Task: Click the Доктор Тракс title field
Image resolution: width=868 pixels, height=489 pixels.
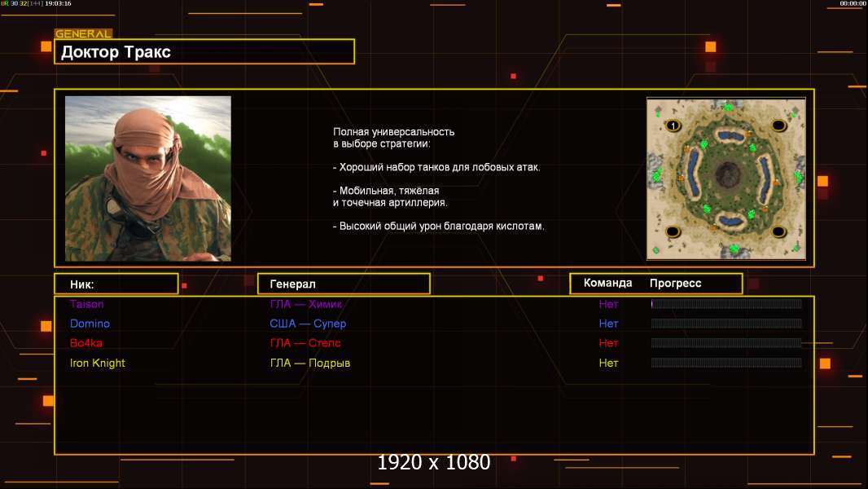Action: pos(204,51)
